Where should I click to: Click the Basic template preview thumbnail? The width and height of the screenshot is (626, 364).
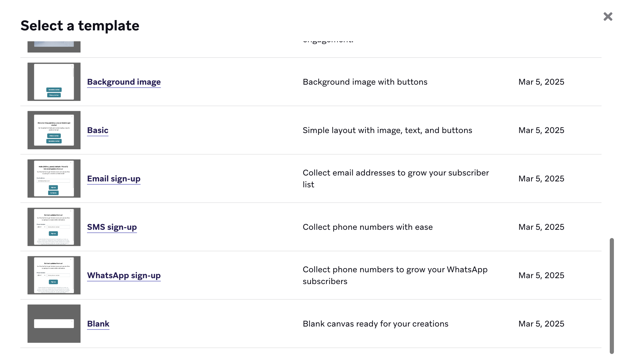[54, 130]
